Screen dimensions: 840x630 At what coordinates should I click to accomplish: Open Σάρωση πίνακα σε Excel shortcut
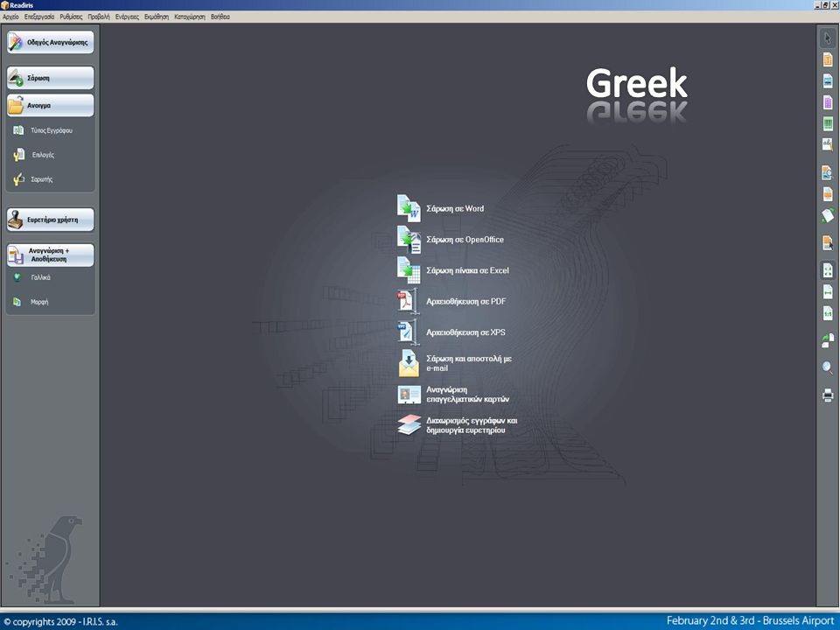(453, 270)
